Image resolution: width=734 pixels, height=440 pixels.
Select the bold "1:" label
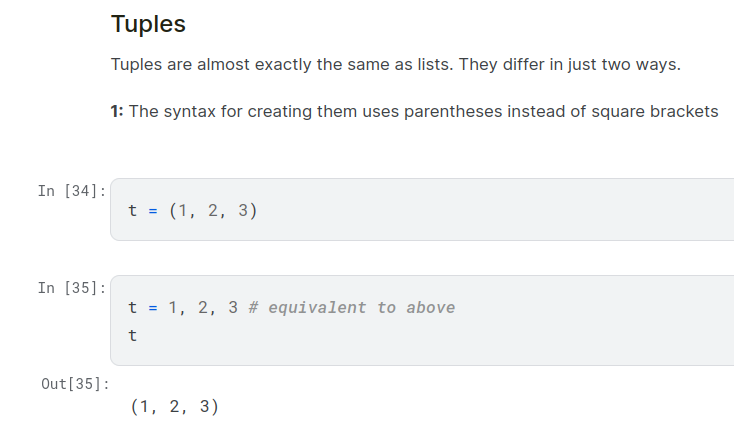click(x=118, y=112)
